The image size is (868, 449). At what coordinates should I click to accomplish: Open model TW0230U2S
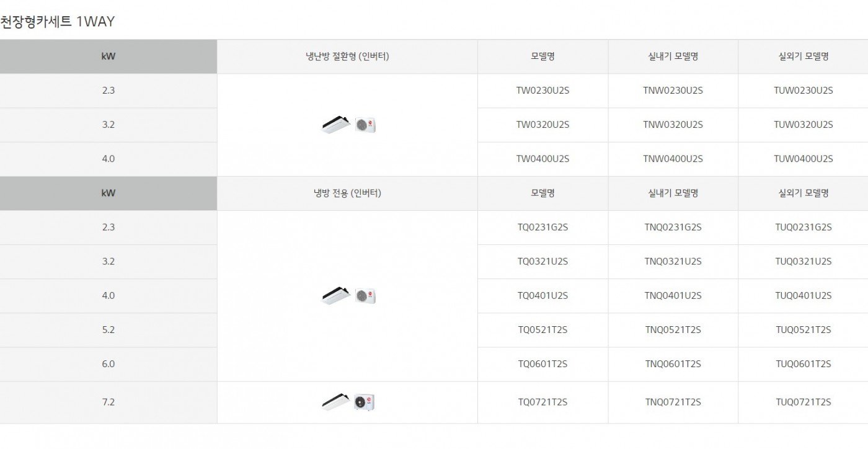coord(542,91)
